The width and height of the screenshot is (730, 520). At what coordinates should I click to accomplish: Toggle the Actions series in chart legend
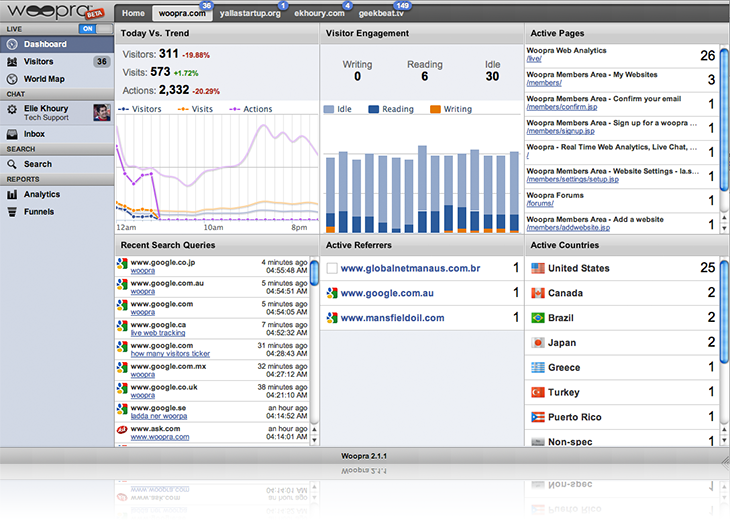tap(251, 109)
